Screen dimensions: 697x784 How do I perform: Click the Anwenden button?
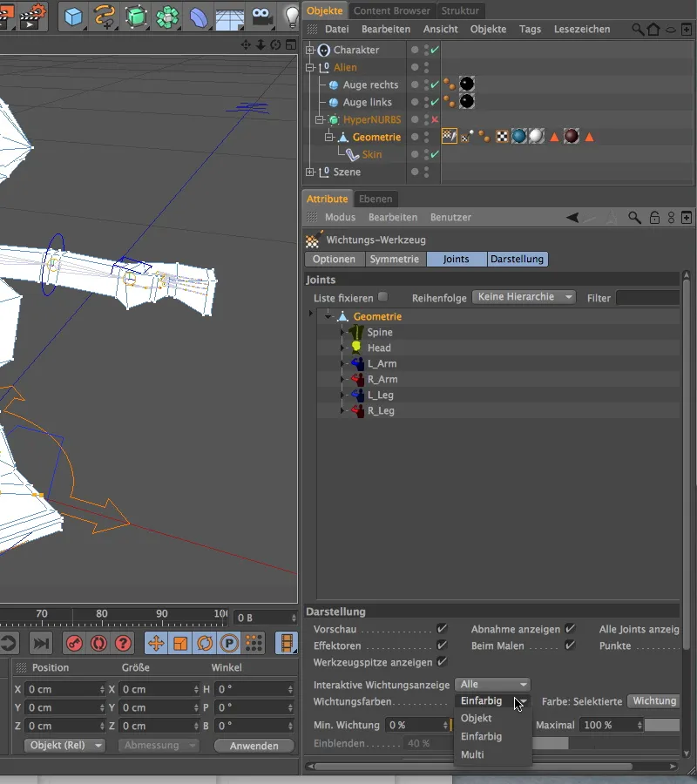(254, 746)
